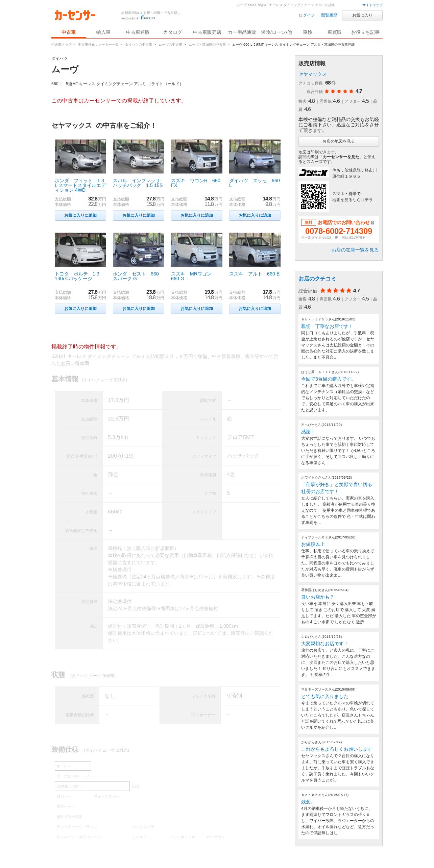The height and width of the screenshot is (868, 434).
Task: Open the 輸入車 tab
Action: coord(103,32)
